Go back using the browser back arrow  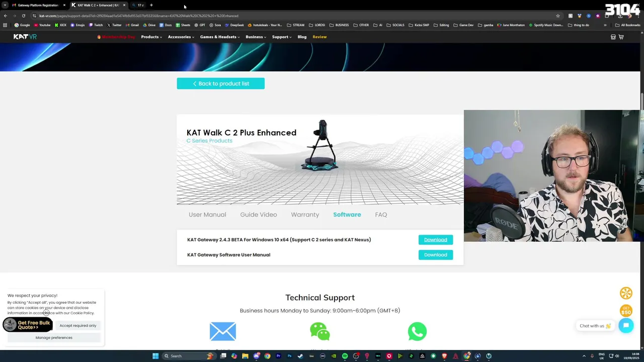6,16
